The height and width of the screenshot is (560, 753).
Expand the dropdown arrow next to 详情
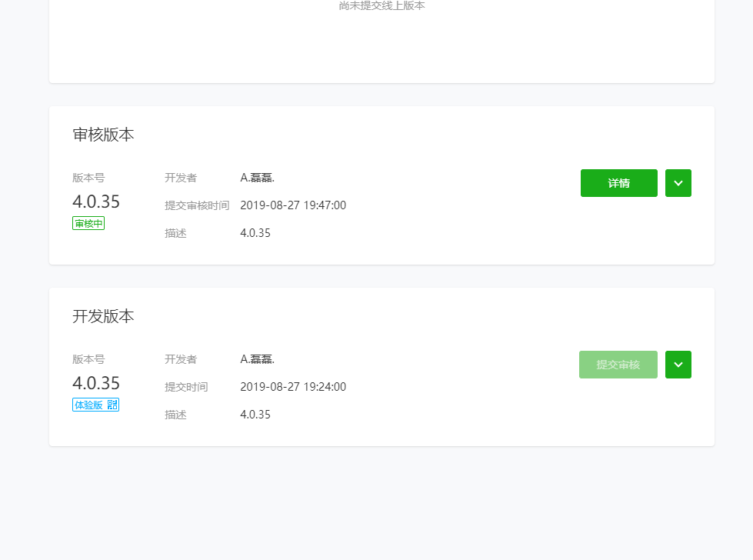pyautogui.click(x=678, y=183)
